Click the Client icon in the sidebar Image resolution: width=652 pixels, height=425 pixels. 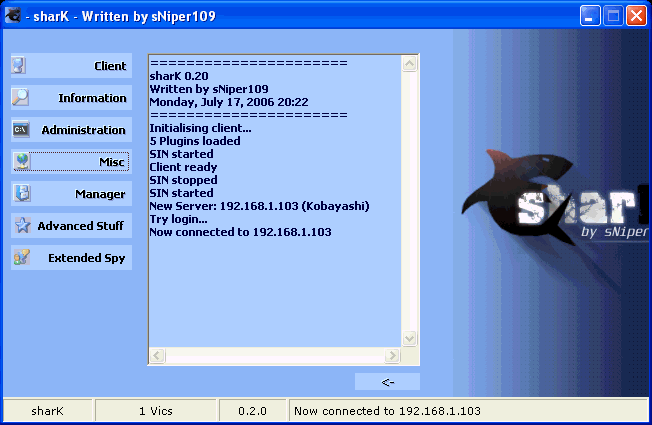(x=20, y=66)
